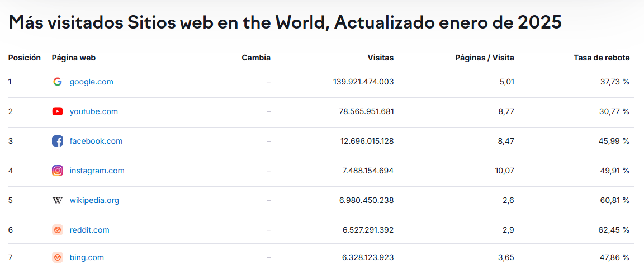Image resolution: width=644 pixels, height=278 pixels.
Task: Click the Posición column header
Action: [x=25, y=58]
